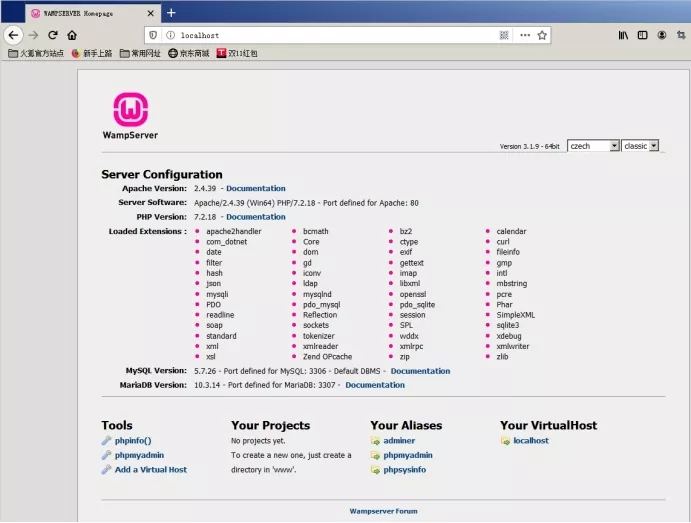The width and height of the screenshot is (691, 523).
Task: Open the browser home page icon
Action: (72, 35)
